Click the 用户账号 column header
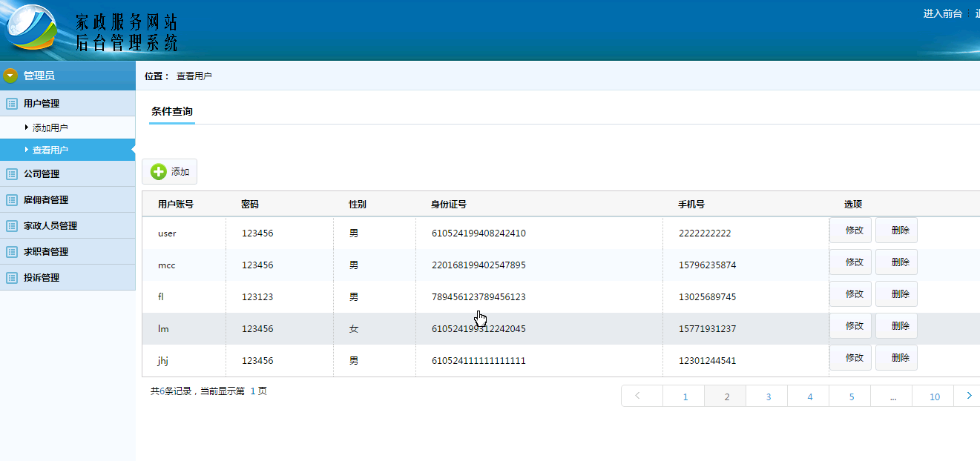 [176, 205]
